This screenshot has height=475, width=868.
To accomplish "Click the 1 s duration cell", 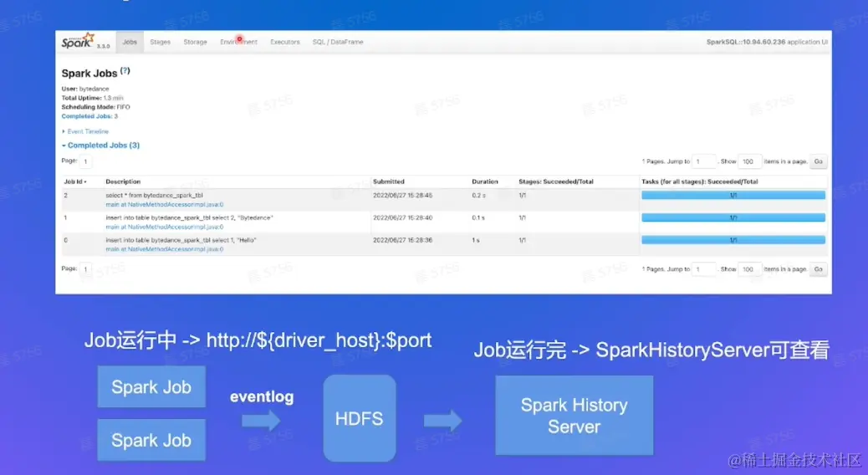I will tap(476, 240).
